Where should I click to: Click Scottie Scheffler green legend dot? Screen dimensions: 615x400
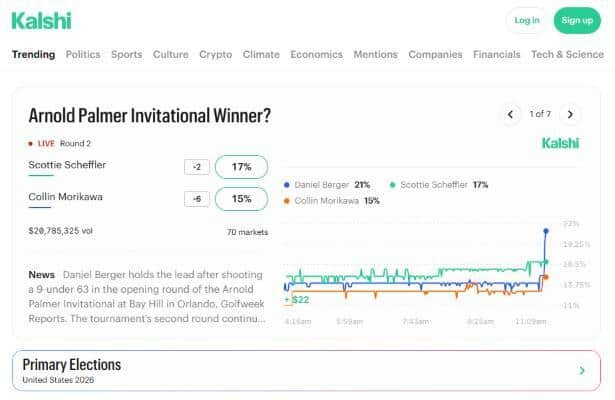[393, 185]
